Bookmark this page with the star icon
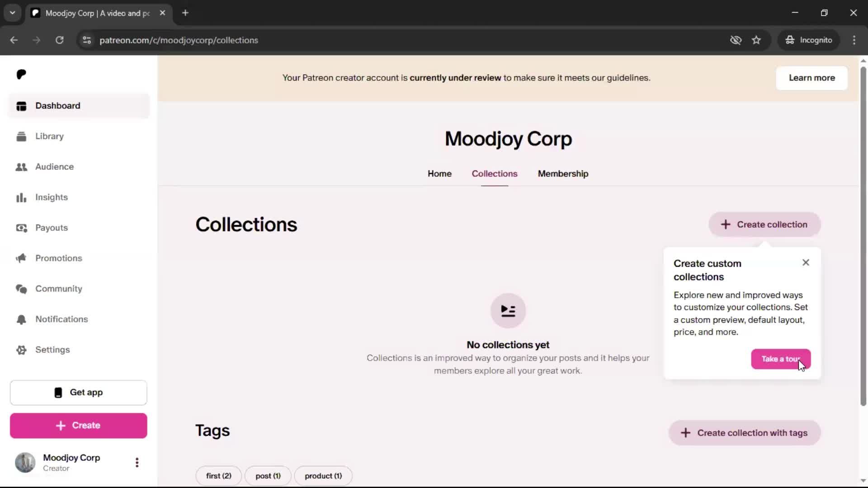The height and width of the screenshot is (488, 868). pyautogui.click(x=756, y=40)
